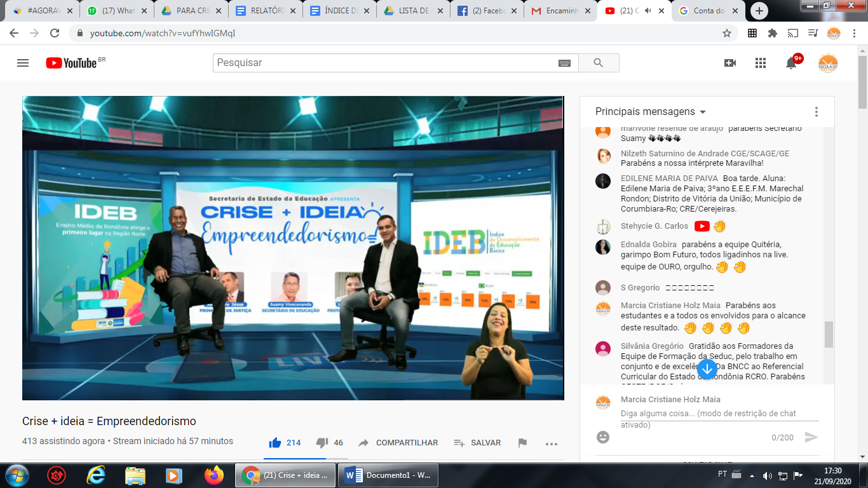Go back in the browser
868x488 pixels.
[x=14, y=33]
